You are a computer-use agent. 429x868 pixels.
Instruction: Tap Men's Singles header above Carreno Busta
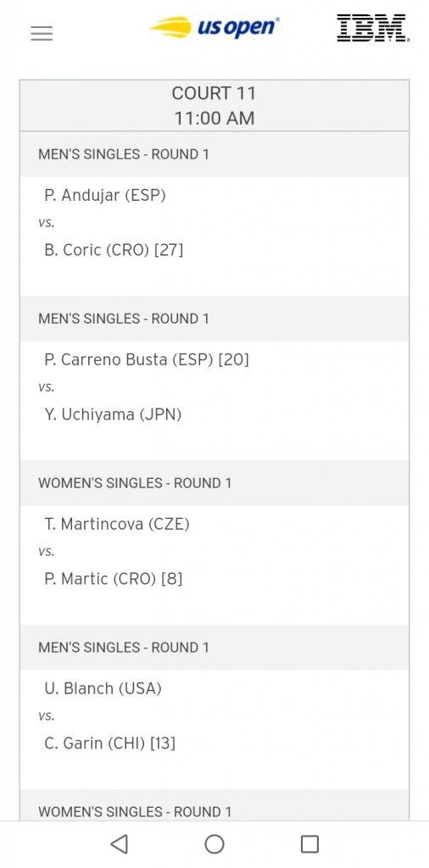[x=214, y=319]
